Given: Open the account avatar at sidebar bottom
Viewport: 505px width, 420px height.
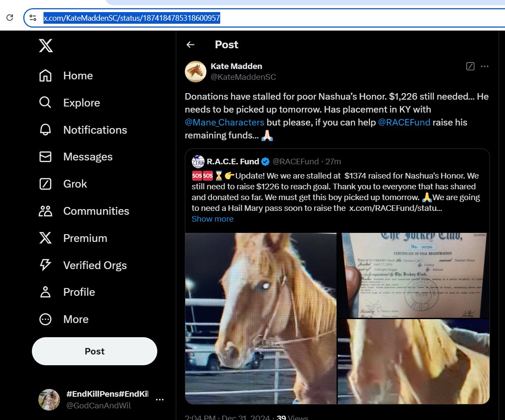Looking at the screenshot, I should tap(49, 400).
